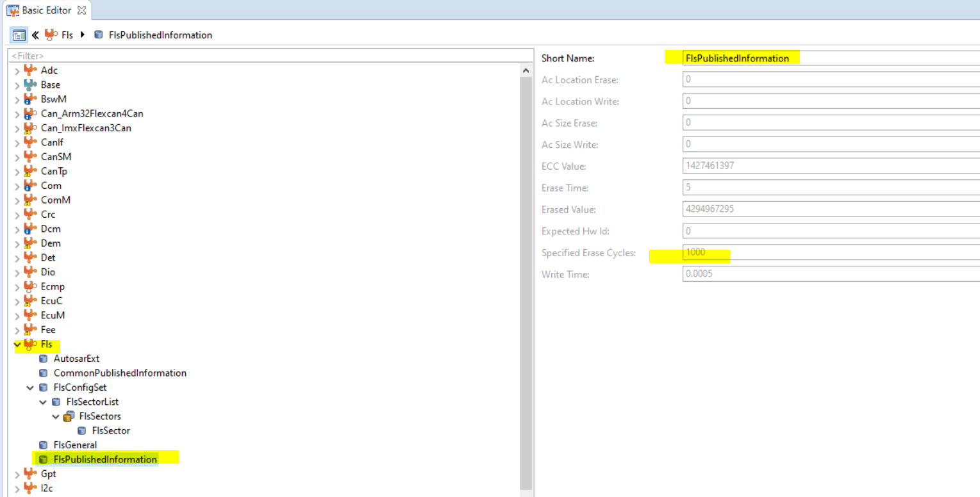Image resolution: width=980 pixels, height=497 pixels.
Task: Collapse the Fls tree node
Action: pyautogui.click(x=17, y=344)
